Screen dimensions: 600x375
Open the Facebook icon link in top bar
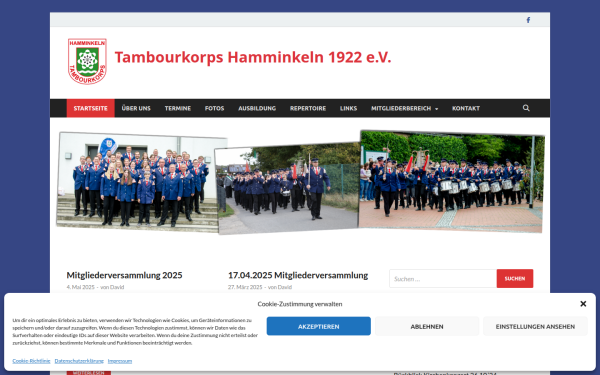(x=528, y=20)
